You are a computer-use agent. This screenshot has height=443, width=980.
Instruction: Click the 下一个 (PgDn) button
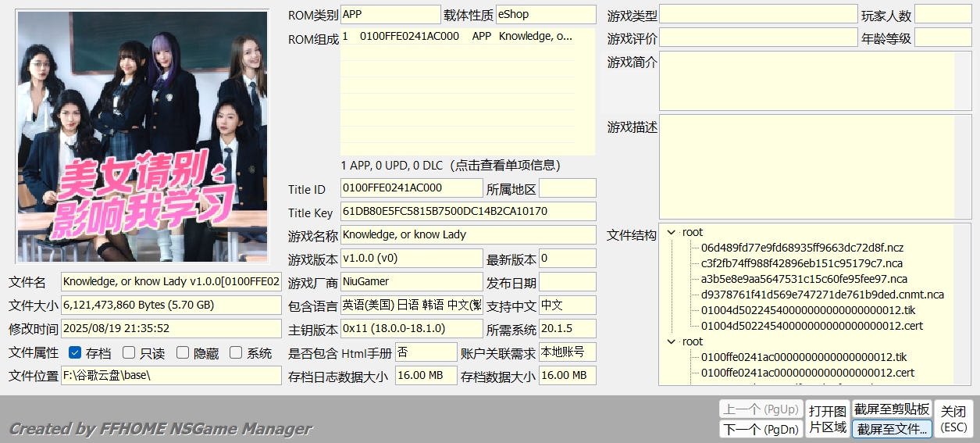tap(760, 429)
